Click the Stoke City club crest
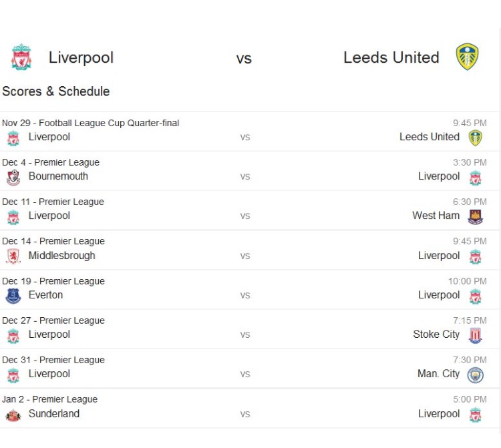501x448 pixels. (475, 335)
